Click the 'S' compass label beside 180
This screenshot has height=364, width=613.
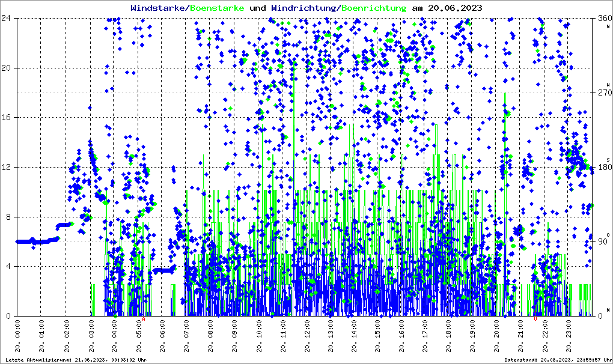608,159
